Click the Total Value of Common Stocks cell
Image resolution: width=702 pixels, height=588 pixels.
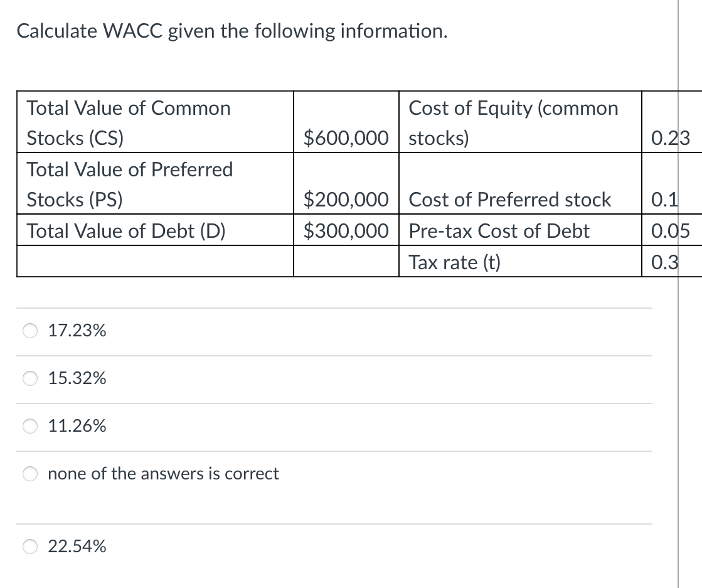129,122
